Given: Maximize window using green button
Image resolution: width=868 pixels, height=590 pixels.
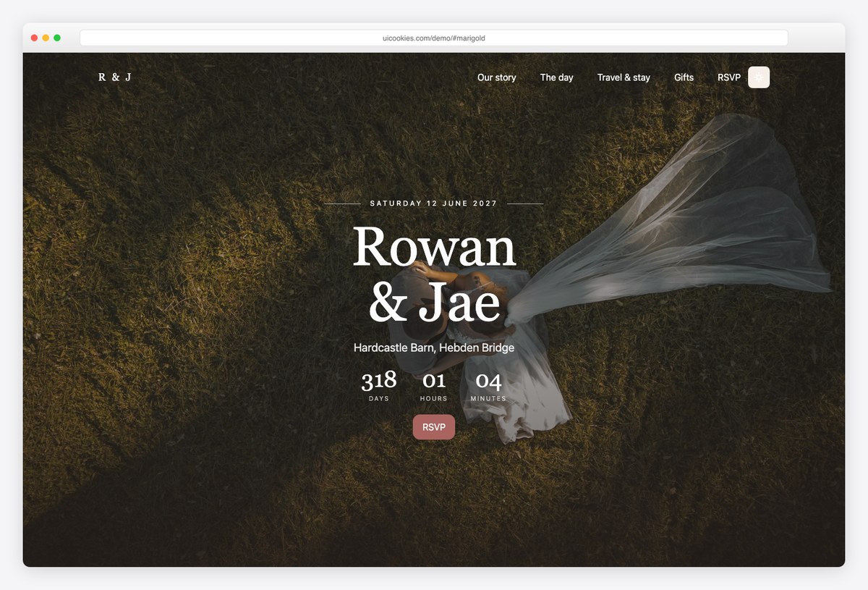Looking at the screenshot, I should coord(57,38).
